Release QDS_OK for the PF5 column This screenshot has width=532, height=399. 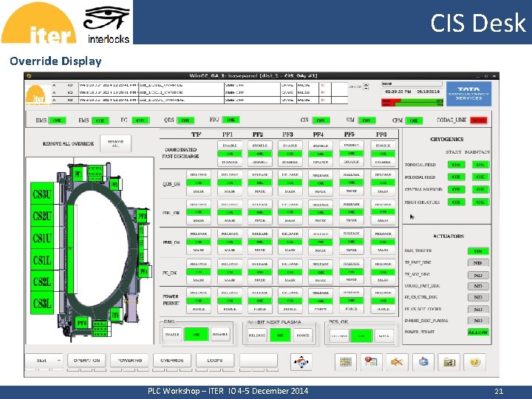[352, 174]
